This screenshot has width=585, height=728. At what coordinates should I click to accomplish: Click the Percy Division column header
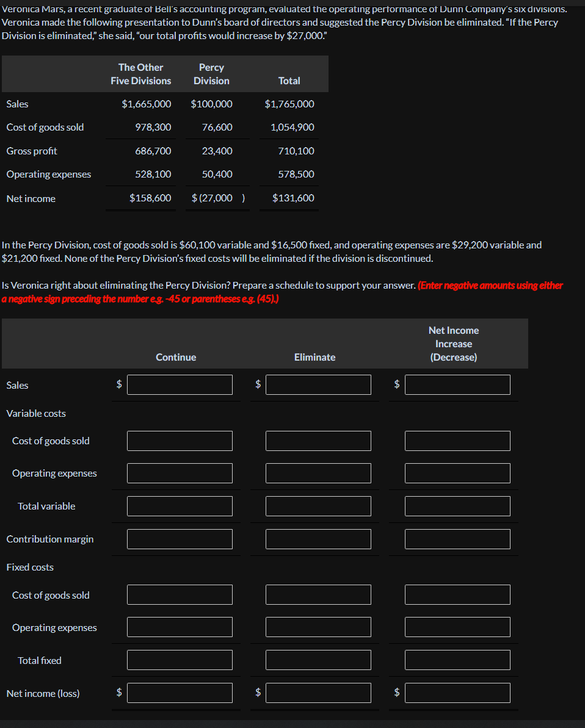tap(211, 74)
